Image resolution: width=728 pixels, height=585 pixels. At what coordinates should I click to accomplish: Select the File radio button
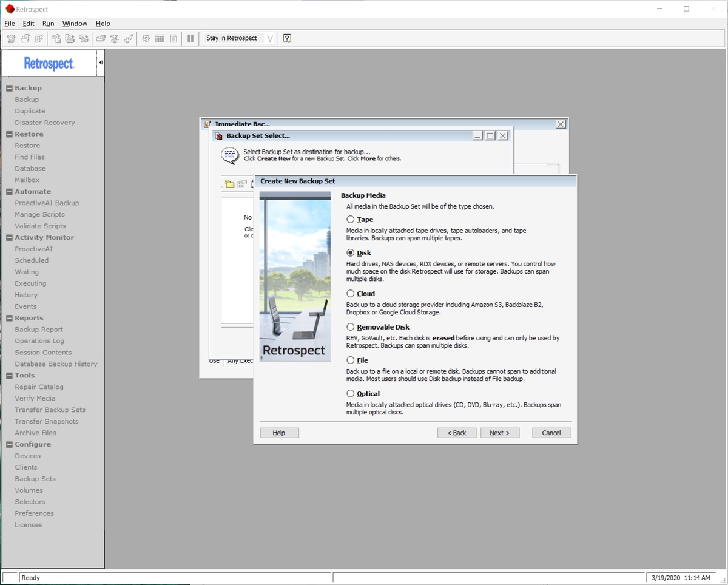point(351,360)
